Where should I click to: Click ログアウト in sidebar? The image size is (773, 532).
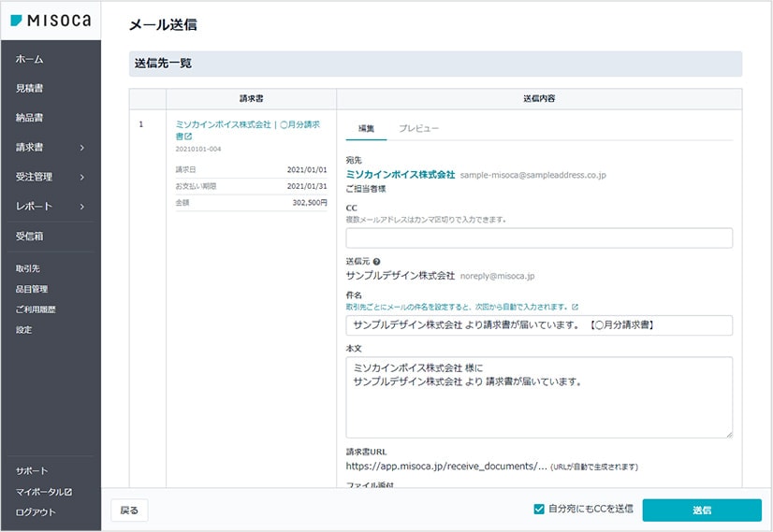point(36,512)
